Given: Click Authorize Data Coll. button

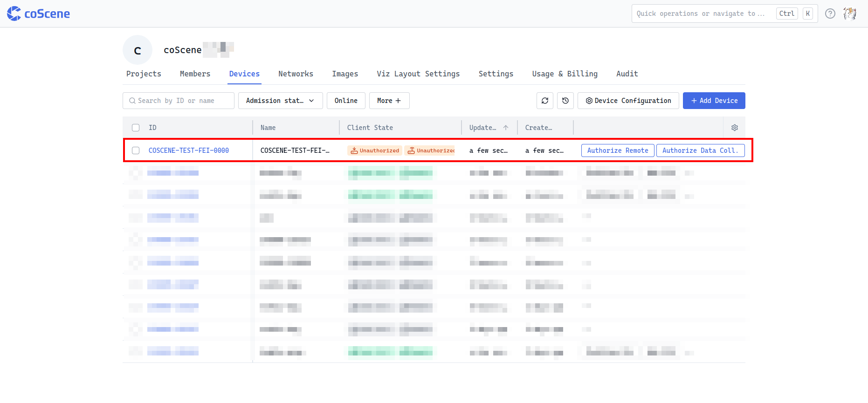Looking at the screenshot, I should pos(700,150).
